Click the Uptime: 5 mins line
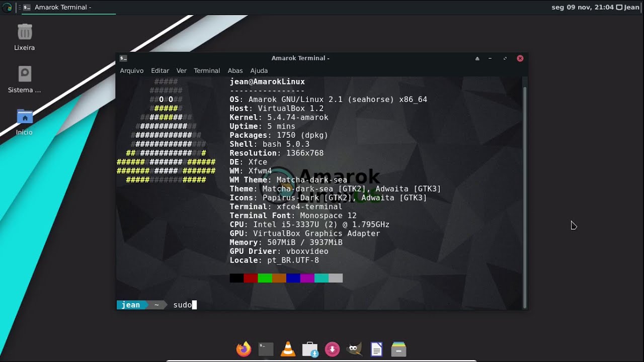The image size is (644, 362). [262, 126]
